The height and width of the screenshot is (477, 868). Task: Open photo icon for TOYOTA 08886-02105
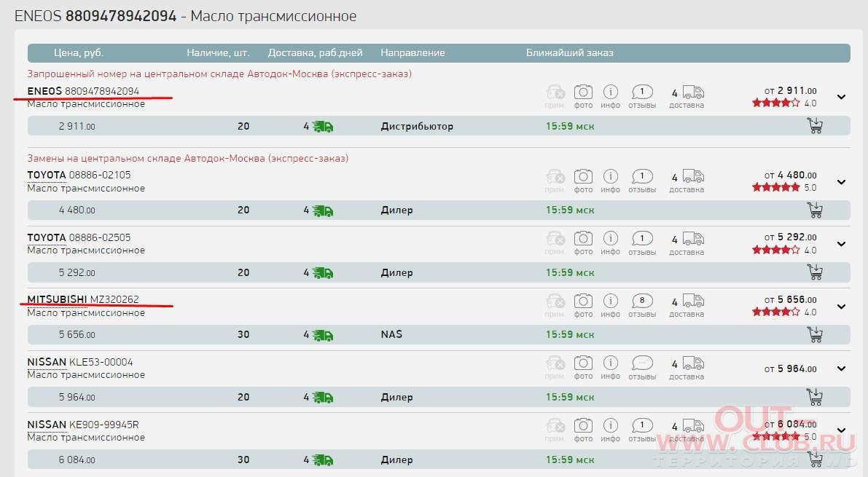(x=583, y=176)
